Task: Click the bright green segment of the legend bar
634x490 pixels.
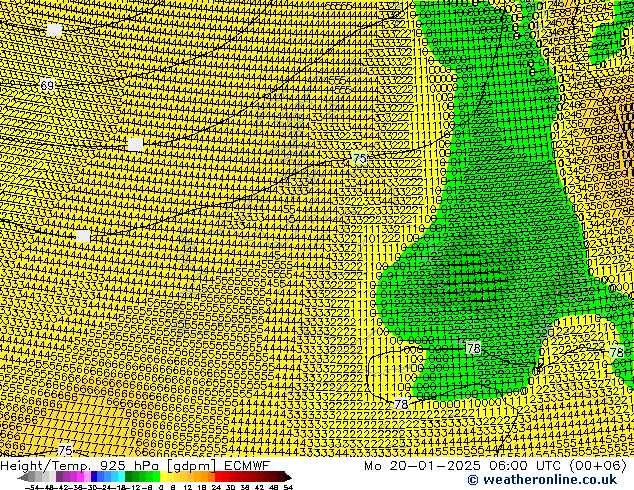Action: (156, 477)
